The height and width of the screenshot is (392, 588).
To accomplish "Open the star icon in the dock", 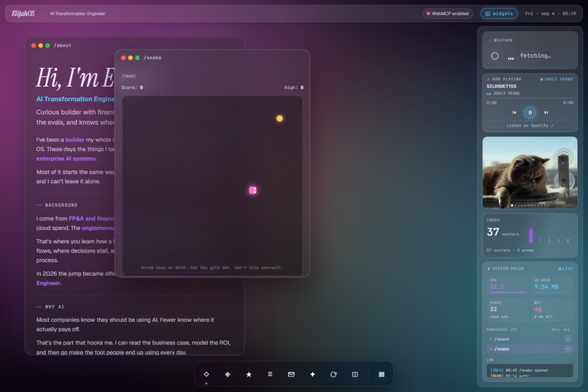I will [249, 374].
